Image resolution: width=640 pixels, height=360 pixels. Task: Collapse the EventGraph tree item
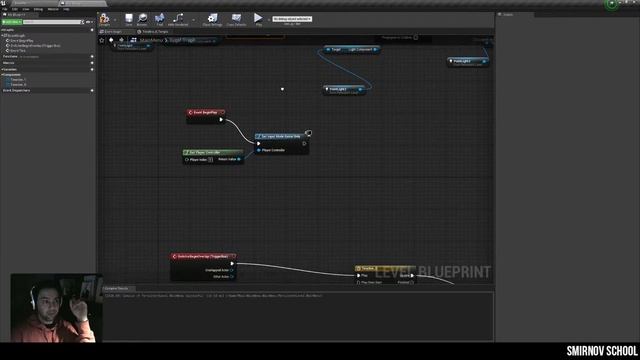tap(3, 36)
